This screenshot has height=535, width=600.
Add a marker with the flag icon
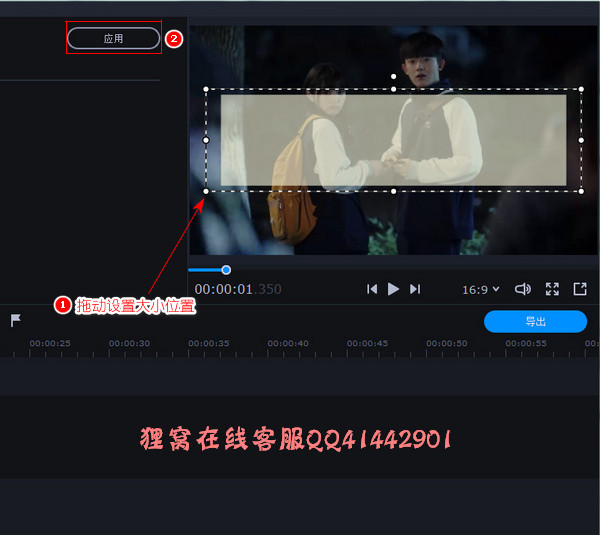[x=16, y=320]
